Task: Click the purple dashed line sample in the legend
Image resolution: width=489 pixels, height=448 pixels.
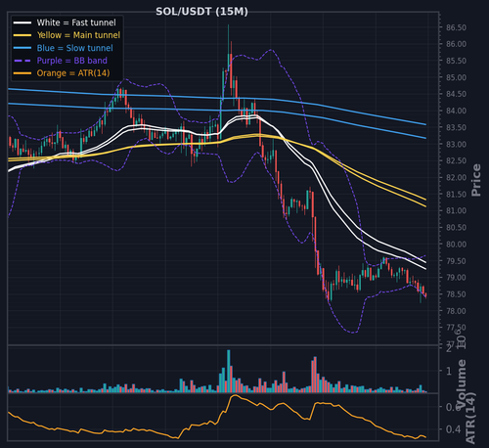Action: (22, 61)
